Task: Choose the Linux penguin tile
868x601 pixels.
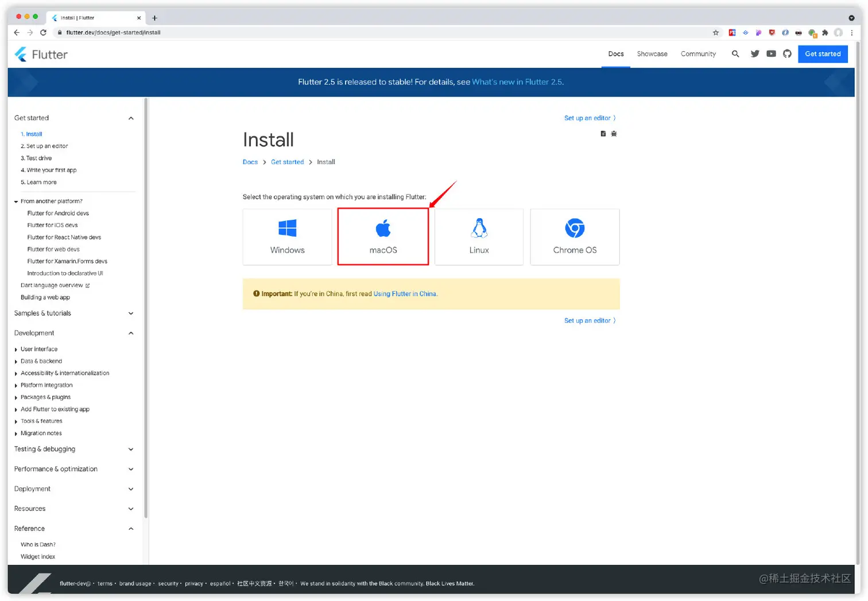Action: (x=479, y=237)
